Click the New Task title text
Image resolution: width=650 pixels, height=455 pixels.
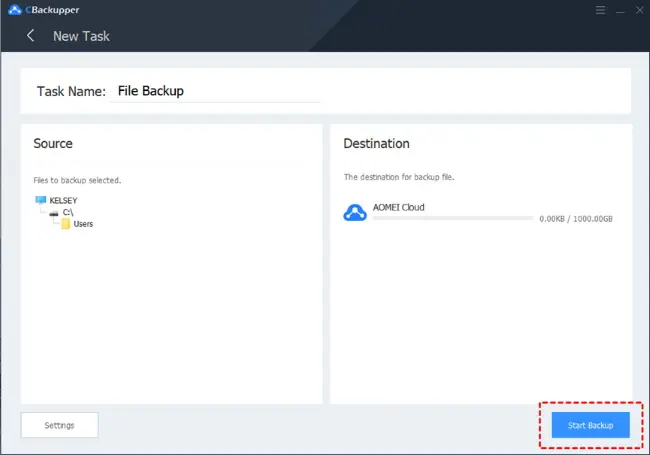[81, 36]
